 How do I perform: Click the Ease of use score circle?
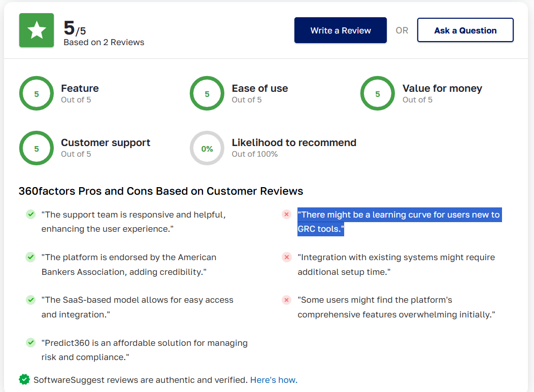tap(207, 93)
